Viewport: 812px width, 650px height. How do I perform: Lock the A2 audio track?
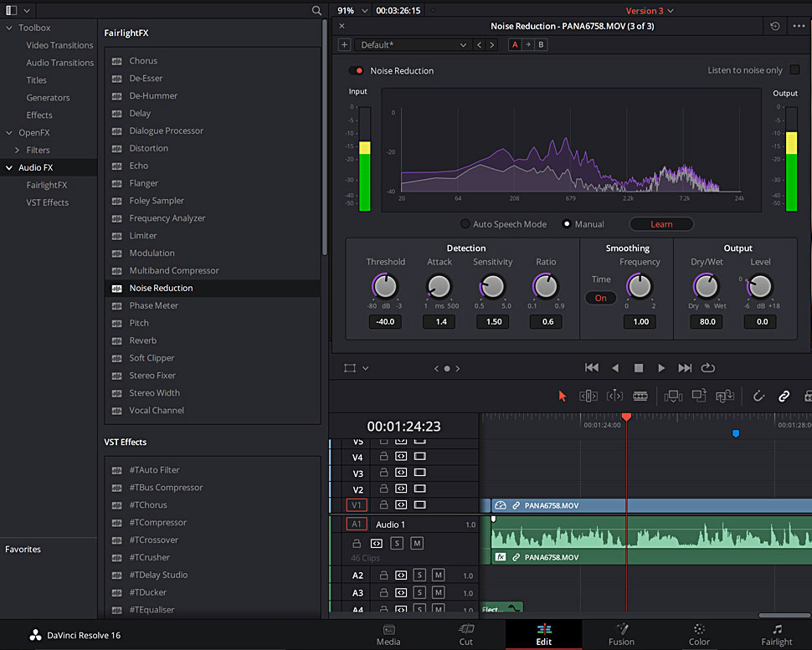383,575
